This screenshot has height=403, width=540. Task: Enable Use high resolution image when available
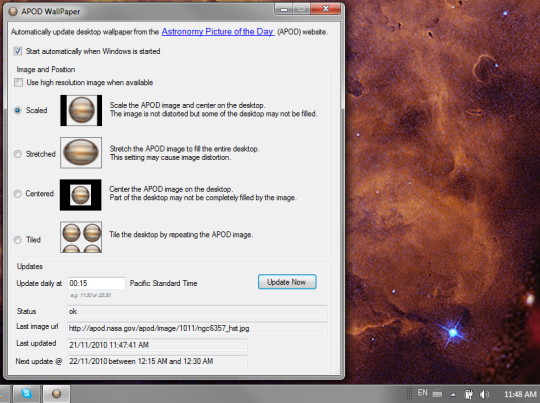tap(18, 82)
